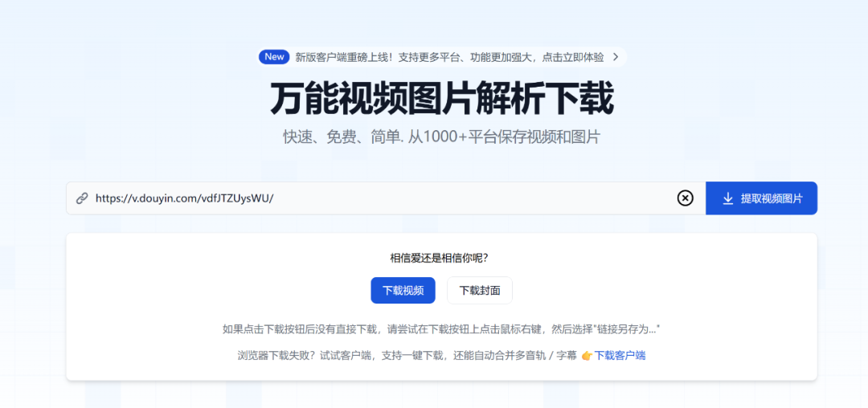
Task: Click the 下载视频 button
Action: [403, 290]
